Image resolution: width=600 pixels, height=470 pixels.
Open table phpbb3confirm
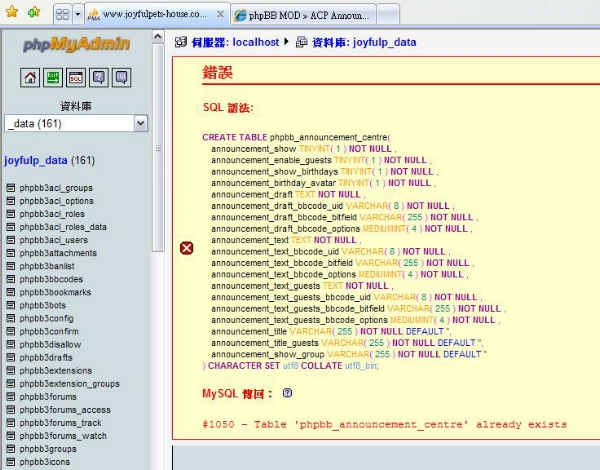pyautogui.click(x=49, y=331)
